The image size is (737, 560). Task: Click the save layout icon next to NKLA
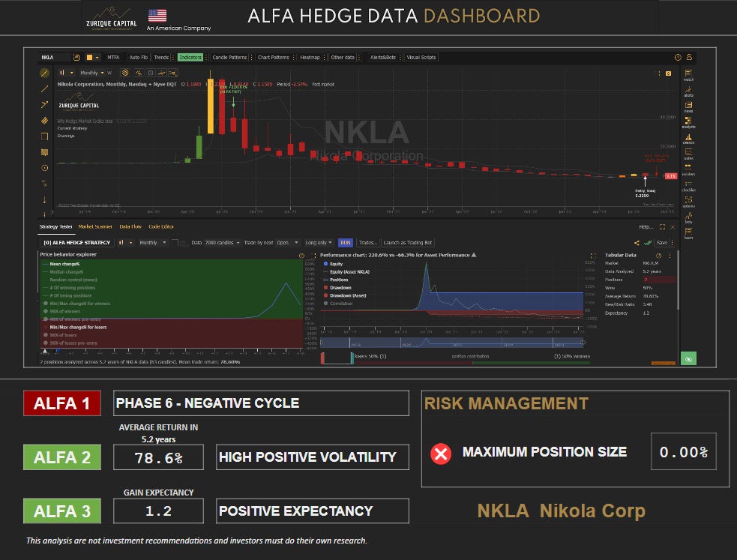(x=76, y=57)
